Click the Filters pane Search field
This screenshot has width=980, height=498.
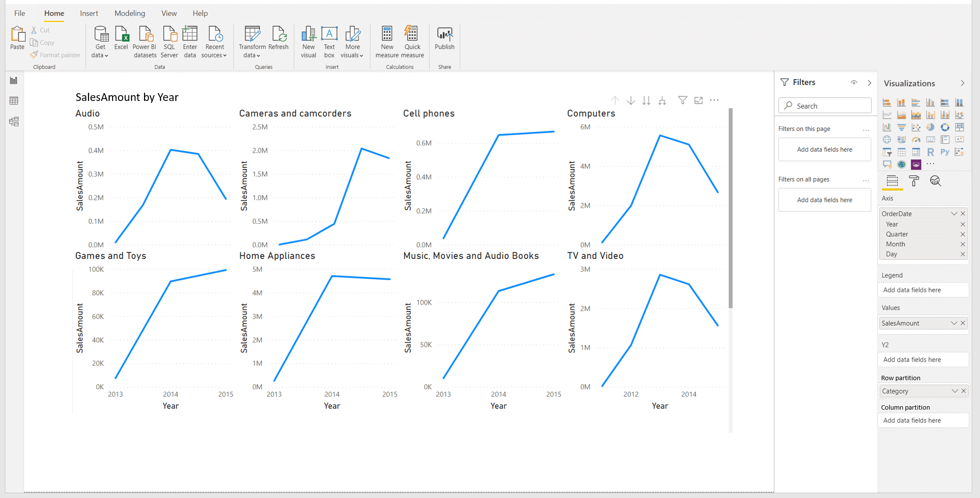pos(824,106)
